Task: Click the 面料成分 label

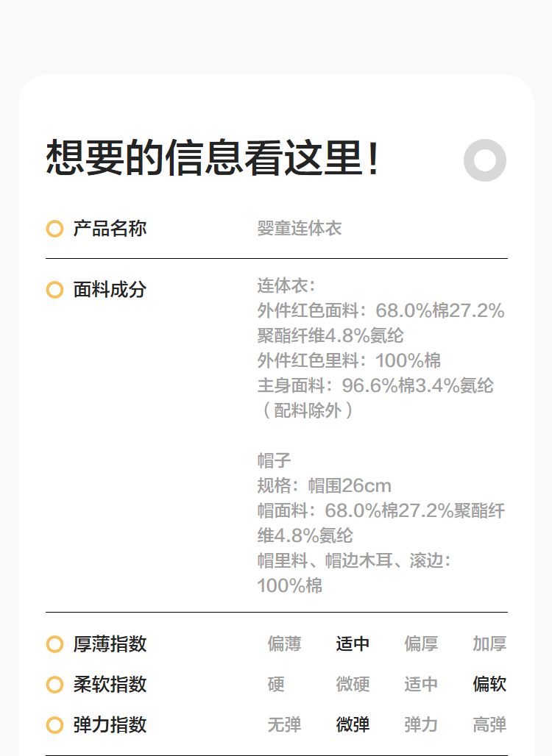Action: (110, 290)
